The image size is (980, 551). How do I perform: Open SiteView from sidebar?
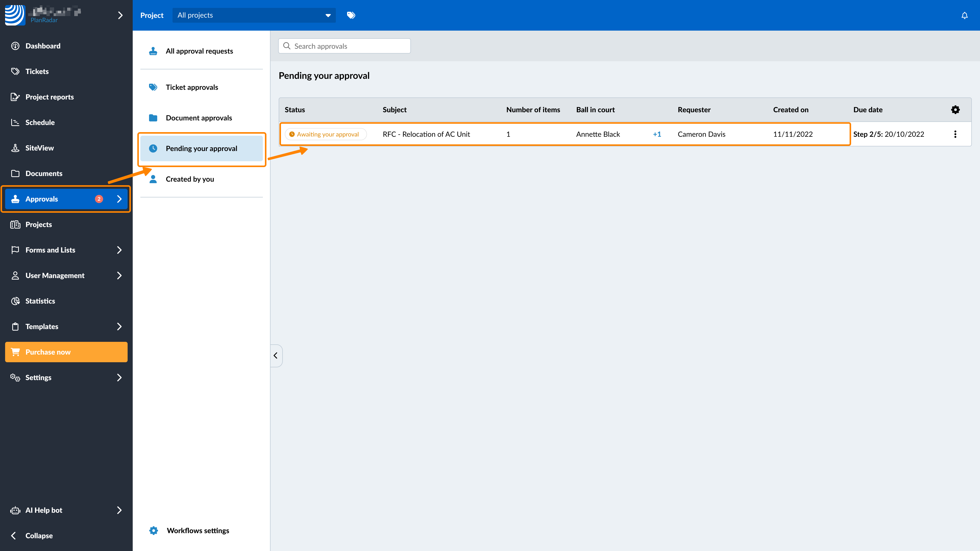click(x=40, y=148)
